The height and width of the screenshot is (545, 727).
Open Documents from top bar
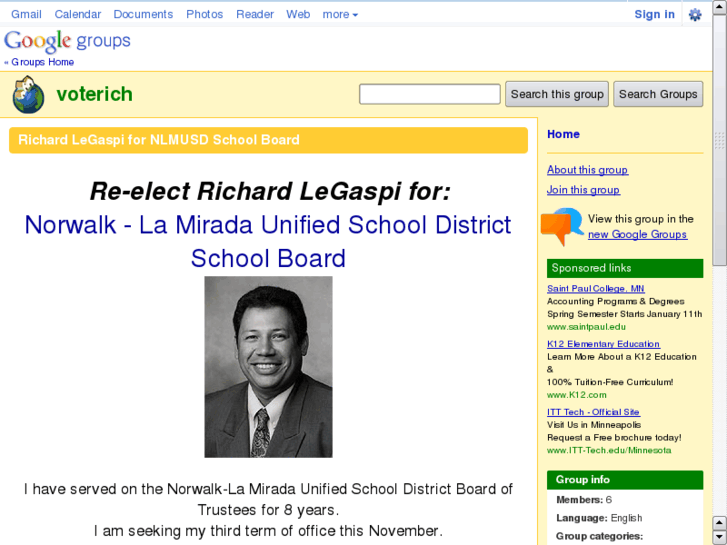(143, 14)
